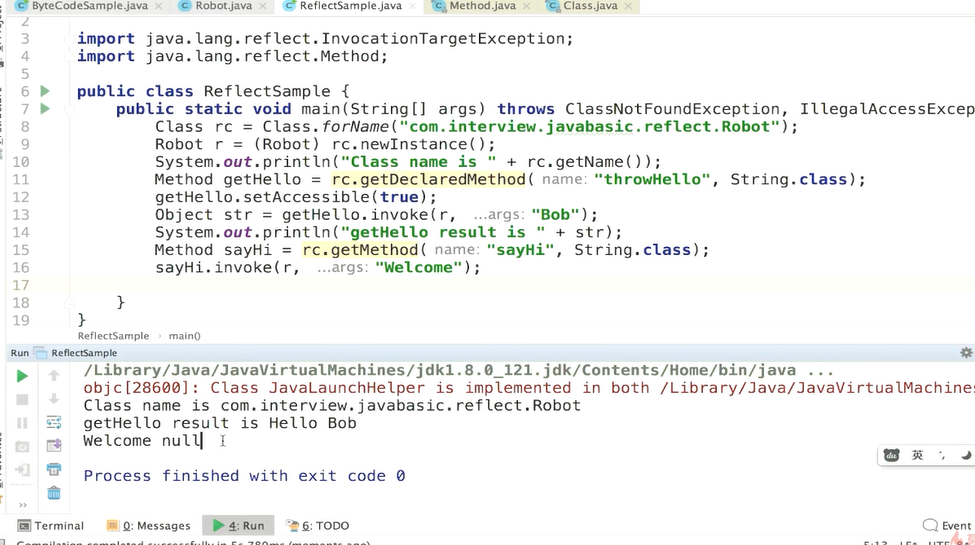
Task: Open the 6: TODO tool window
Action: tap(318, 526)
